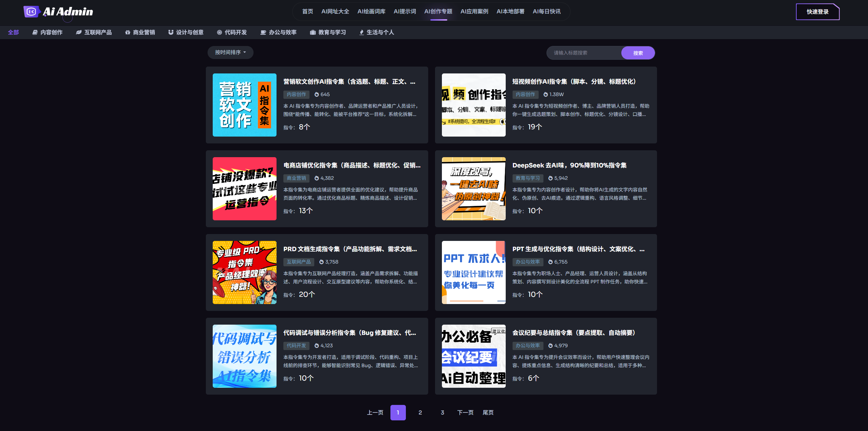Open the 营销软文创作 card thumbnail

(x=244, y=105)
